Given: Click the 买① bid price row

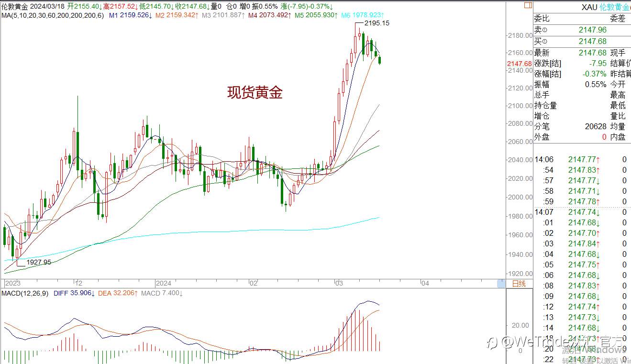Looking at the screenshot, I should point(582,41).
